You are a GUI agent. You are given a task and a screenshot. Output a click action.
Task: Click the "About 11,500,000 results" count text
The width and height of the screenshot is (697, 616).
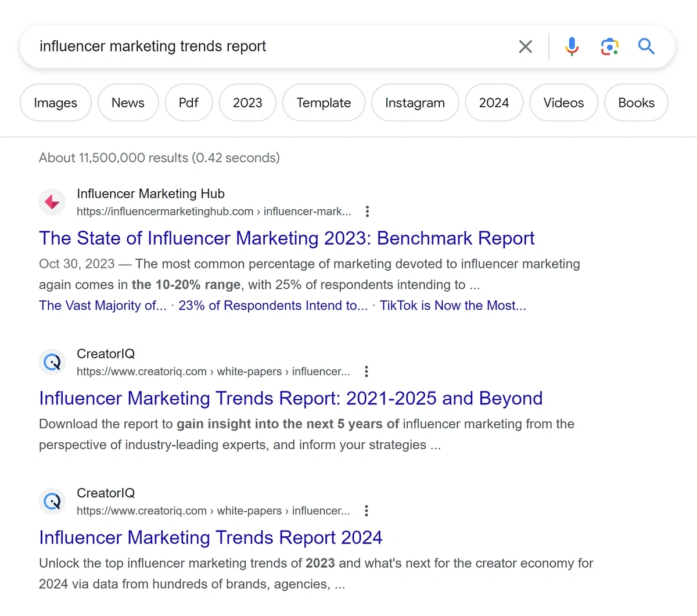(x=159, y=157)
